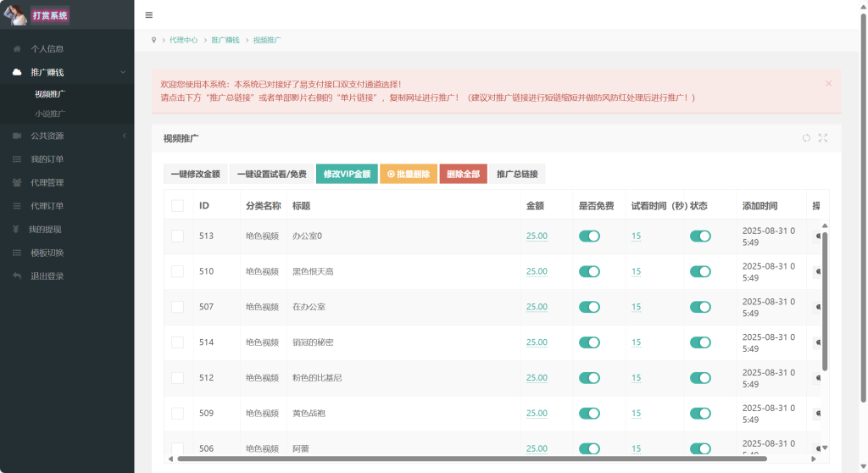The width and height of the screenshot is (868, 473).
Task: Click the reply arrow icon beside 退出登录
Action: (x=17, y=275)
